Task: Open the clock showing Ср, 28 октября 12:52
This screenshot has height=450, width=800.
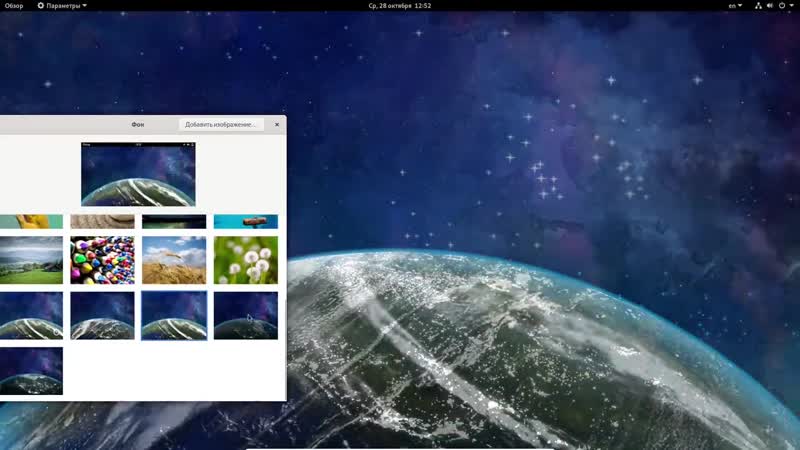Action: 399,6
